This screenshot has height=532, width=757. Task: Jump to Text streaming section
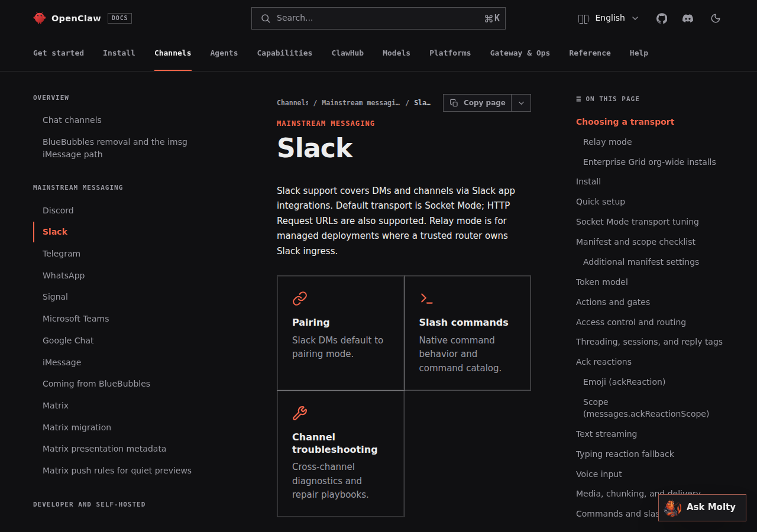(x=606, y=434)
